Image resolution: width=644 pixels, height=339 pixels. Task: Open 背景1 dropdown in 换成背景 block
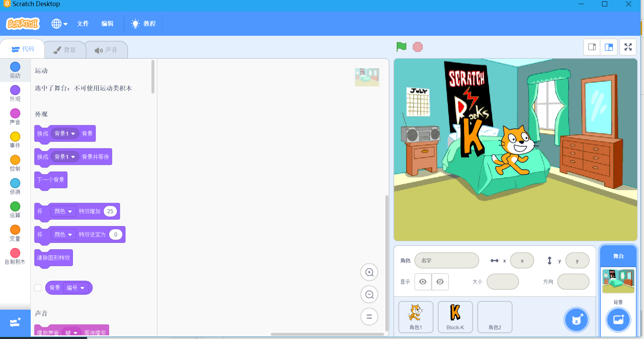(x=65, y=134)
